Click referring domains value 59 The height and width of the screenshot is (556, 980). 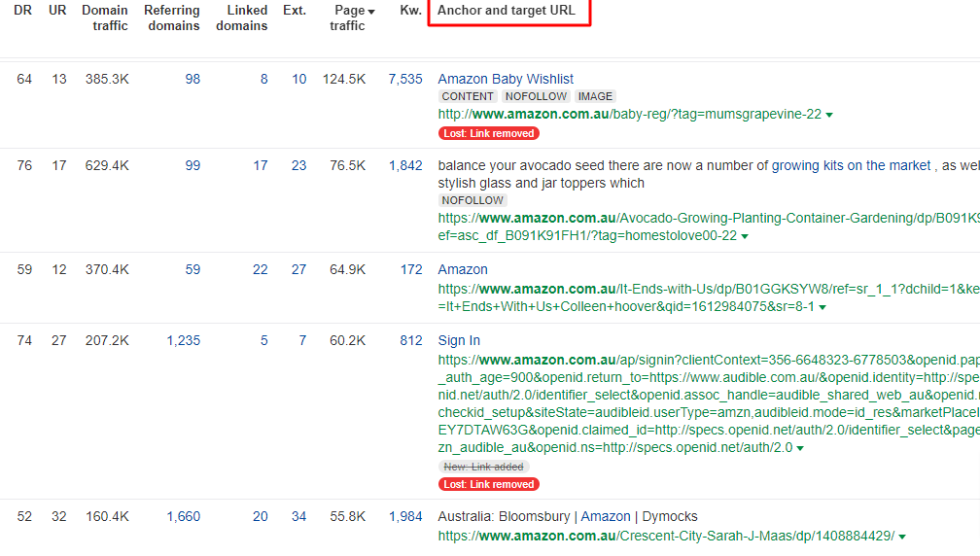(x=192, y=270)
